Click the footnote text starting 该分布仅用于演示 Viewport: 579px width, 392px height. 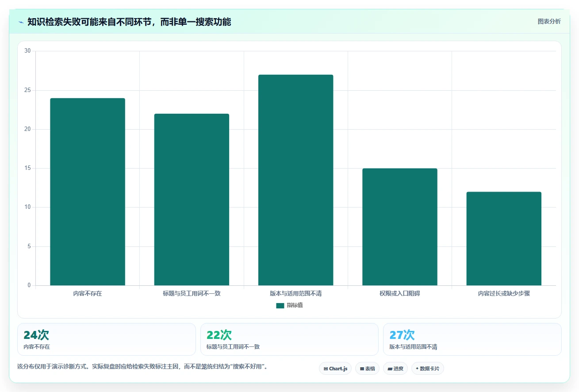click(143, 367)
